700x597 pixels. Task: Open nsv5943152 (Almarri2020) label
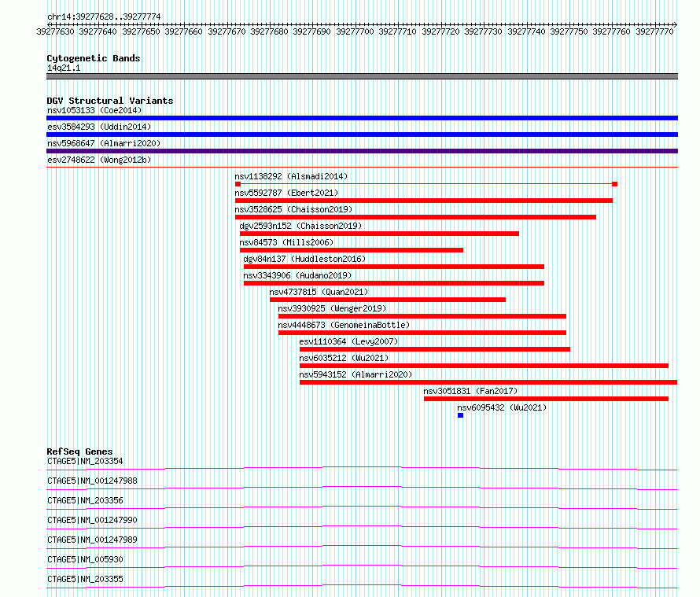[x=356, y=374]
